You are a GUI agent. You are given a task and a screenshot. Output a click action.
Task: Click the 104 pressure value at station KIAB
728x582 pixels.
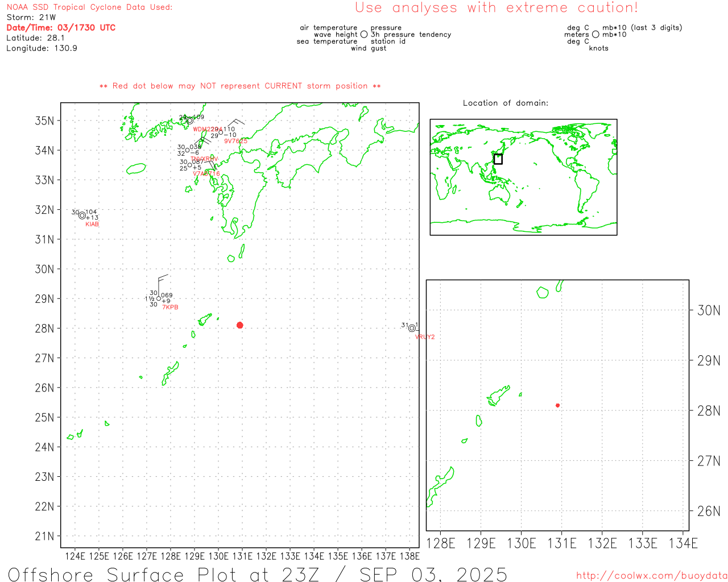click(x=91, y=212)
